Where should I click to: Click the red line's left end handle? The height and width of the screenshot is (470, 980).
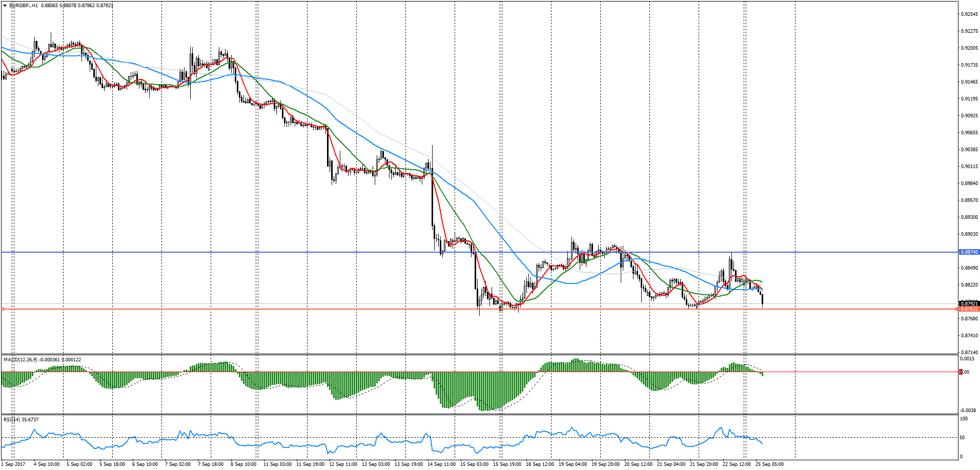pyautogui.click(x=3, y=309)
